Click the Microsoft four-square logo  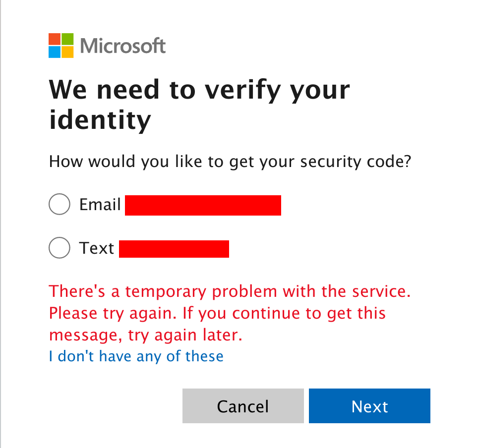61,46
